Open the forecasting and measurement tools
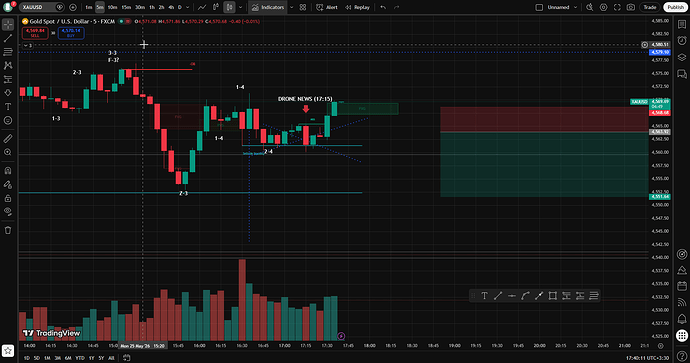The image size is (690, 363). pyautogui.click(x=8, y=79)
